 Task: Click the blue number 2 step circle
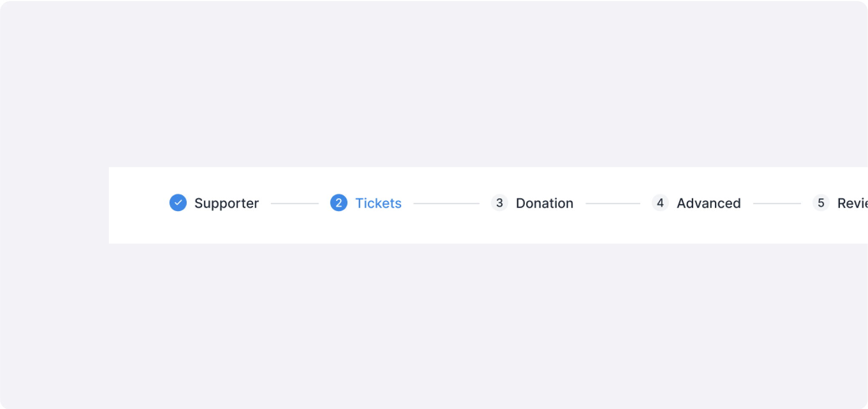pyautogui.click(x=339, y=203)
